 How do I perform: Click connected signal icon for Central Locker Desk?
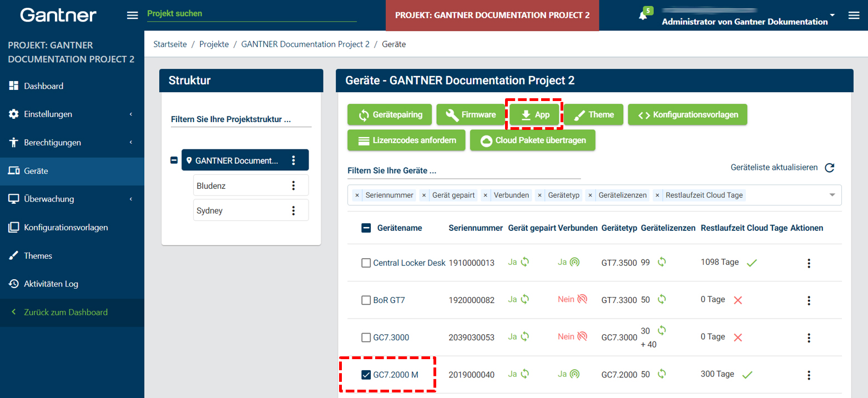[574, 263]
